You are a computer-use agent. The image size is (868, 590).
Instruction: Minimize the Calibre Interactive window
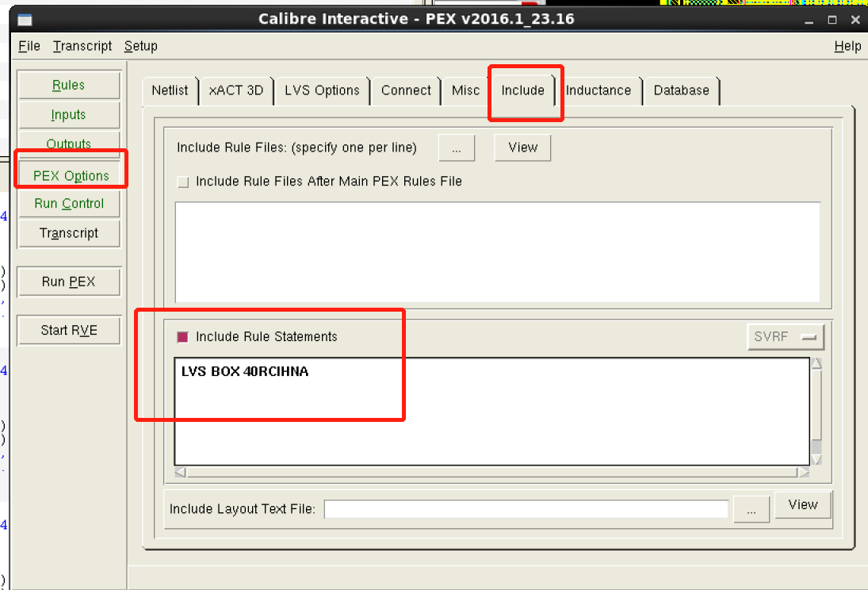809,21
